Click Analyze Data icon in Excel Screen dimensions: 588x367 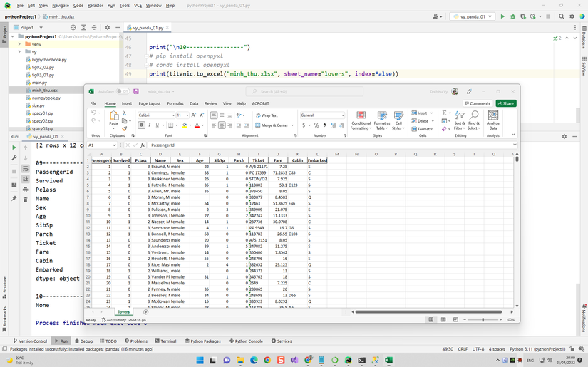(492, 120)
